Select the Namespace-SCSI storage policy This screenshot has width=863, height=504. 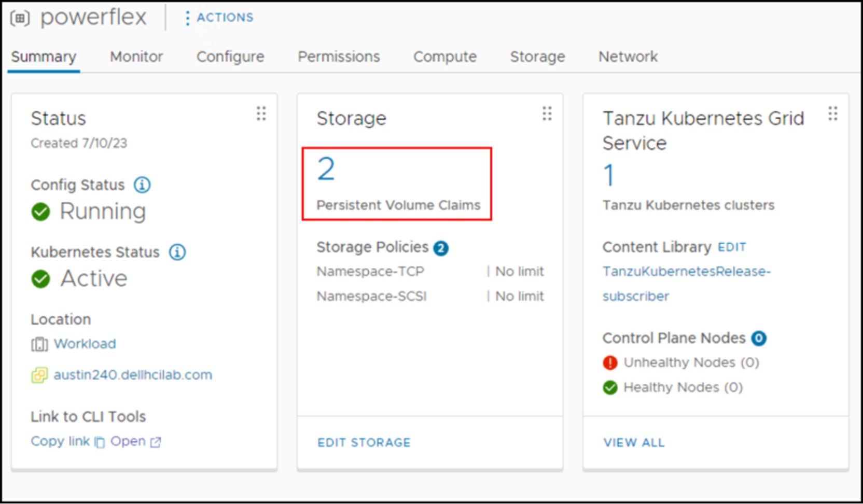371,296
